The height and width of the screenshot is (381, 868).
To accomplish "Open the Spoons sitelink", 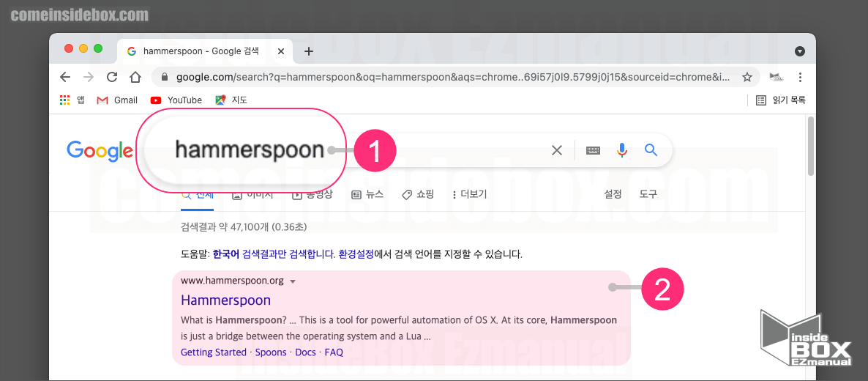I will point(271,352).
